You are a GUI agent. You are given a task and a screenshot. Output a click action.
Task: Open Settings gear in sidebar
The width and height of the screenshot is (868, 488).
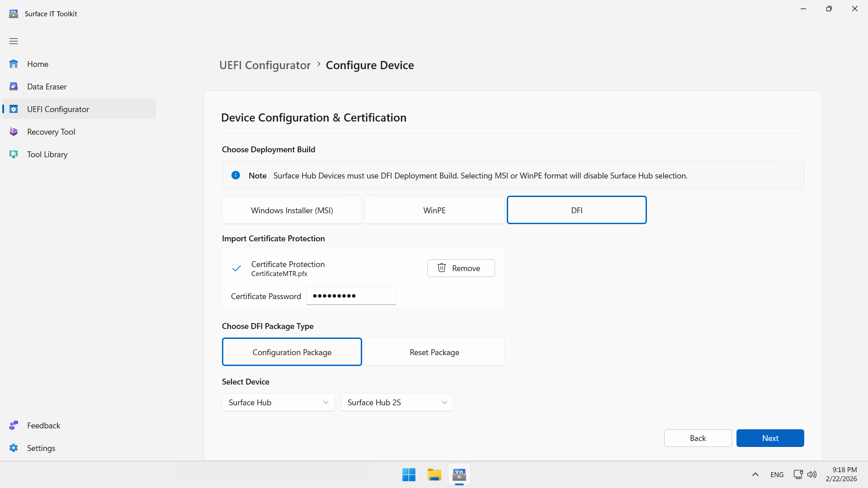14,448
